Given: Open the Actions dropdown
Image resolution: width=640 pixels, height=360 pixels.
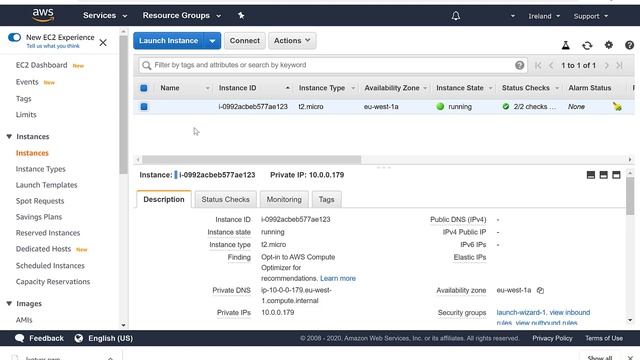Looking at the screenshot, I should click(292, 41).
